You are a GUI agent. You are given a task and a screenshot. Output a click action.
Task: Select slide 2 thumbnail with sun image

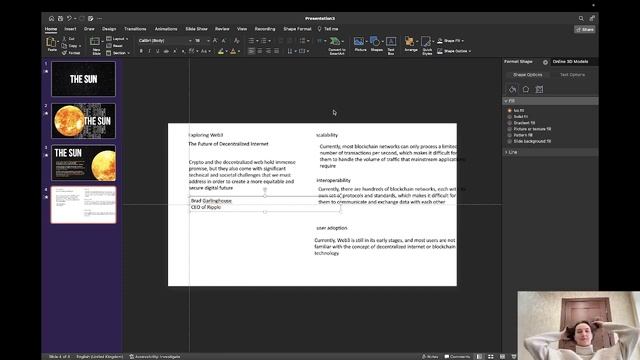click(83, 121)
